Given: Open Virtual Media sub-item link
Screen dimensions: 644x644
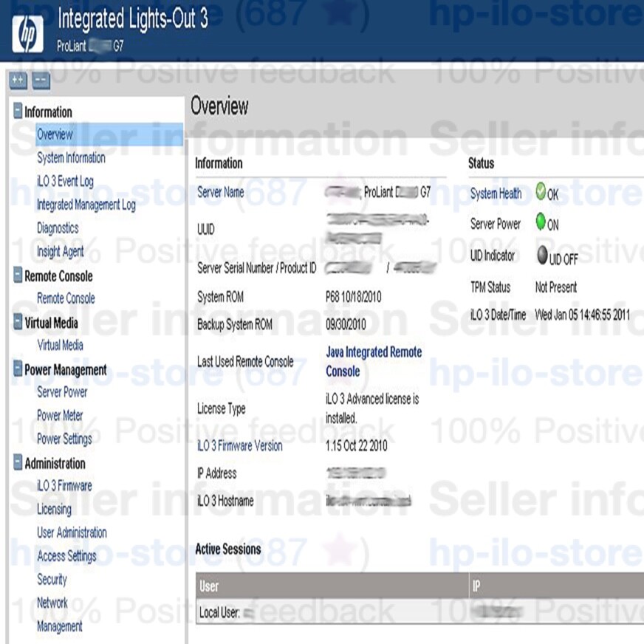Looking at the screenshot, I should click(x=60, y=345).
